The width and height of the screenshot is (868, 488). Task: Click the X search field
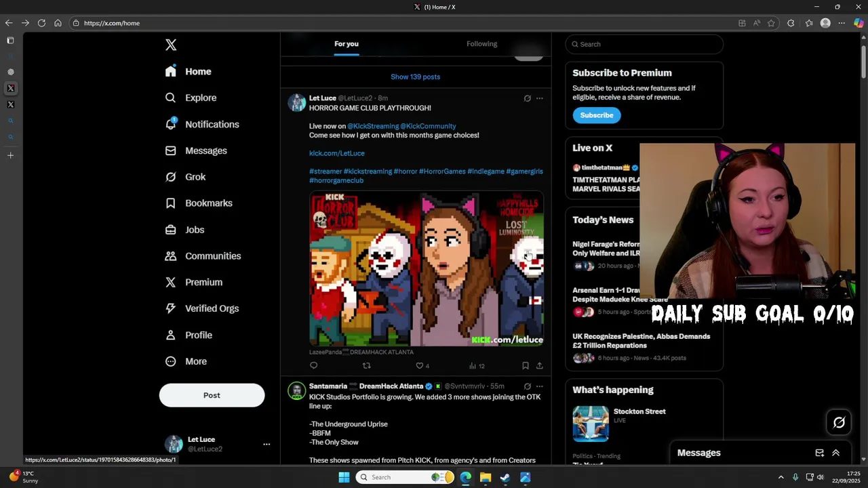click(x=644, y=44)
